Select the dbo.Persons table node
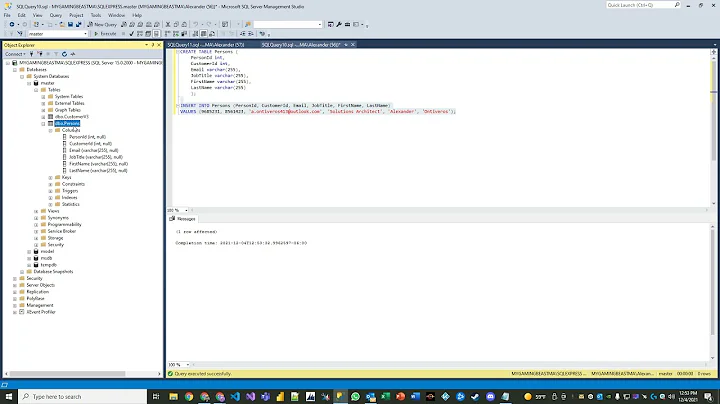This screenshot has height=404, width=720. pyautogui.click(x=67, y=123)
